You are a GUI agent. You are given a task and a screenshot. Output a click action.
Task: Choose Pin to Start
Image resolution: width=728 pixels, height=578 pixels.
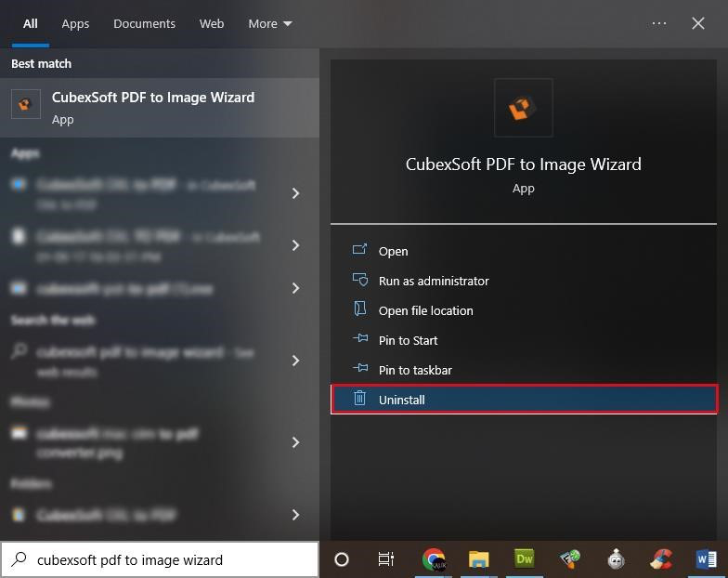pos(524,340)
